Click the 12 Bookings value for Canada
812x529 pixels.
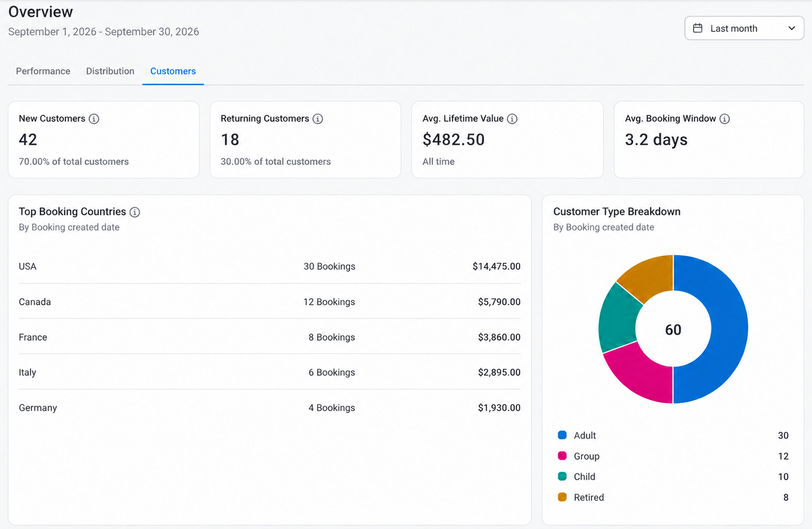(x=329, y=302)
